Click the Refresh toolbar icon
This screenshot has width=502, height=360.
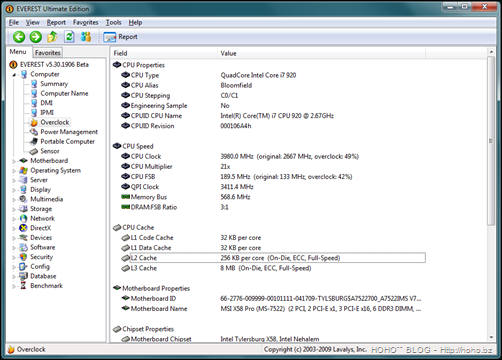pos(69,36)
